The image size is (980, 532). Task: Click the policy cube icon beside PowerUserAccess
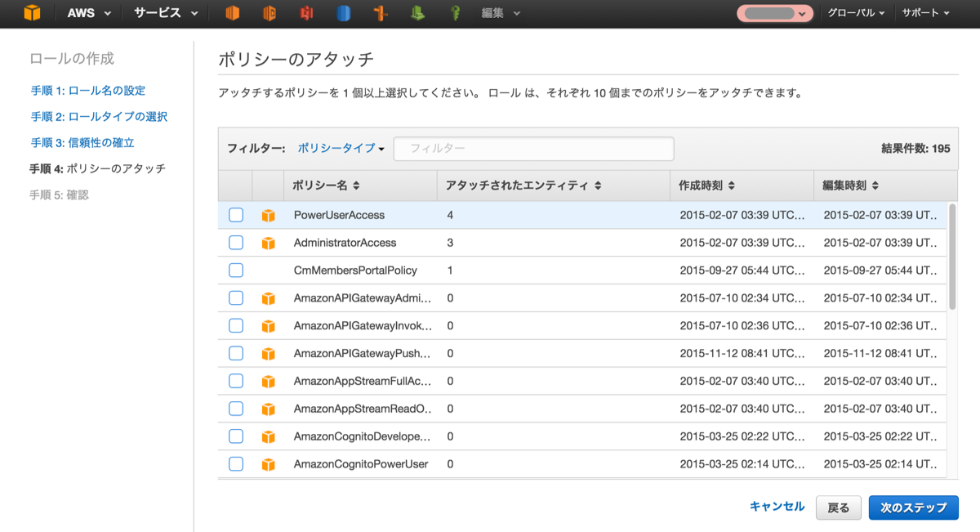coord(268,216)
